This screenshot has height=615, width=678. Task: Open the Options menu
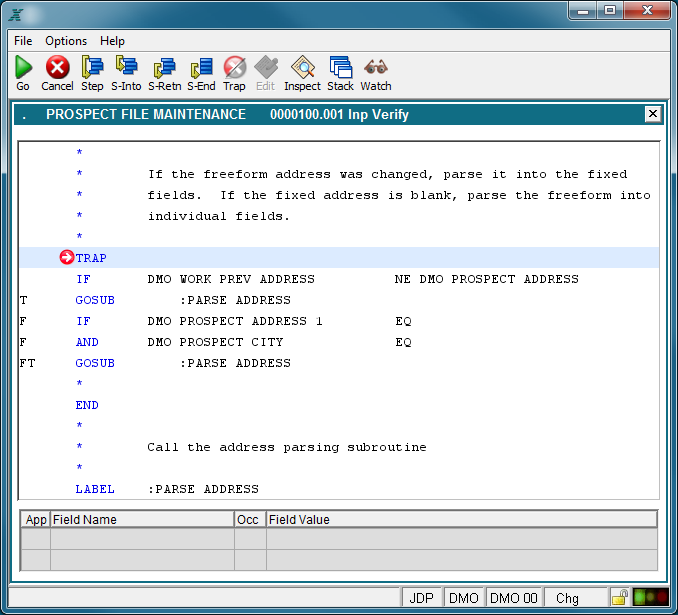tap(66, 41)
